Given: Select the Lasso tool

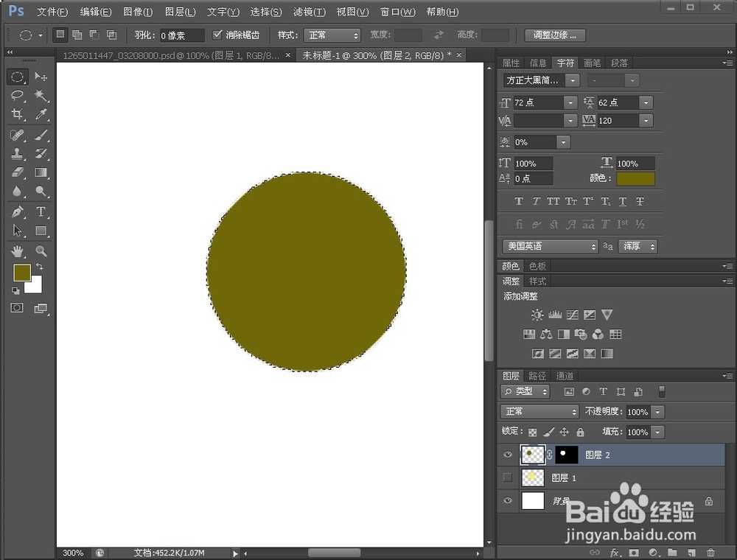Looking at the screenshot, I should [18, 95].
